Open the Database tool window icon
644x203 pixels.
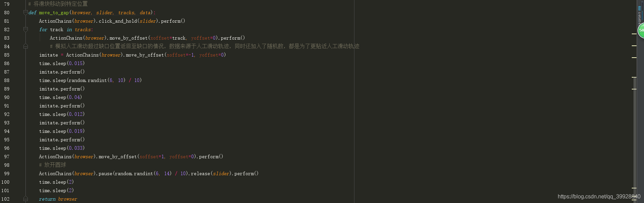coord(640,16)
